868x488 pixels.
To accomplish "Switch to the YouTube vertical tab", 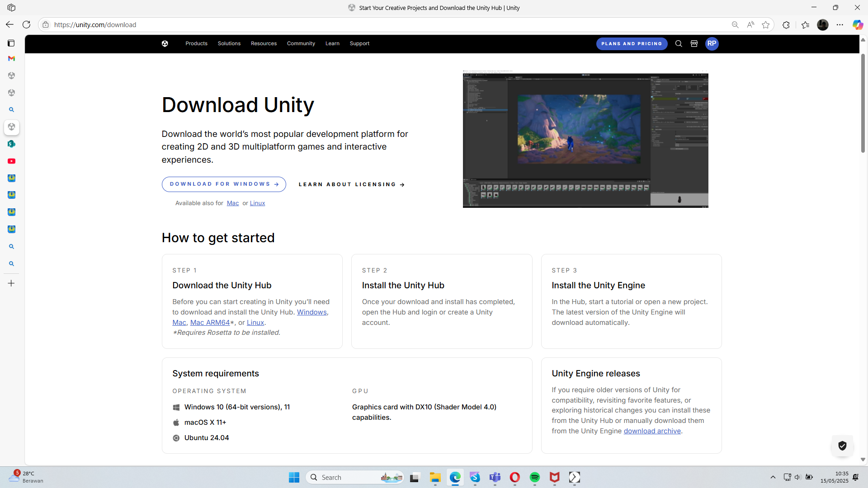I will coord(11,161).
